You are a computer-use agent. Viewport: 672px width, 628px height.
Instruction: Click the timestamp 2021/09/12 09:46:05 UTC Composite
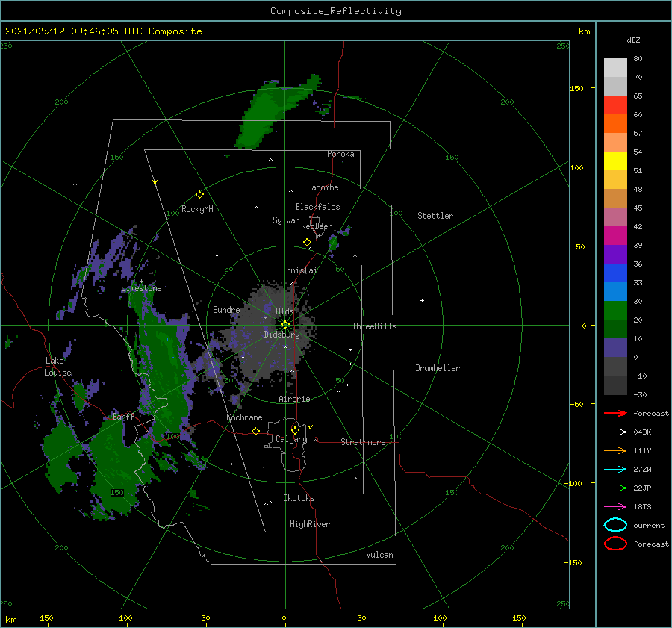(x=103, y=31)
